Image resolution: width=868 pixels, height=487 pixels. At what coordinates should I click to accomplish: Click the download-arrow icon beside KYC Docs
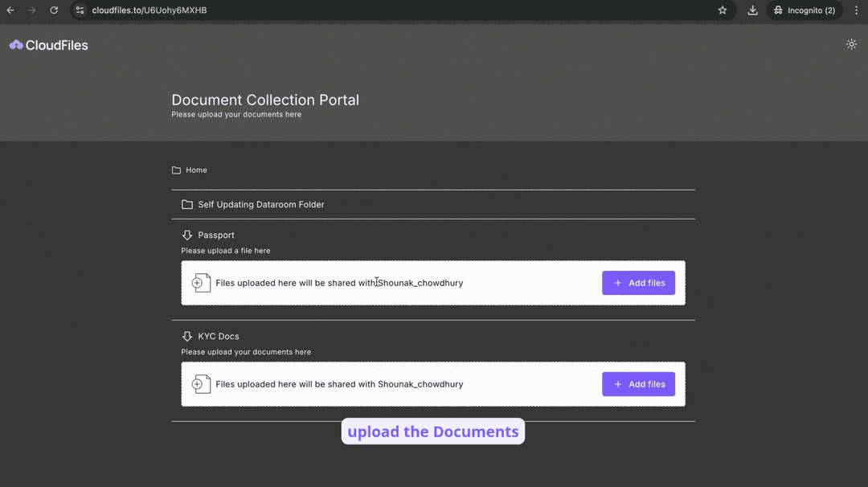186,336
